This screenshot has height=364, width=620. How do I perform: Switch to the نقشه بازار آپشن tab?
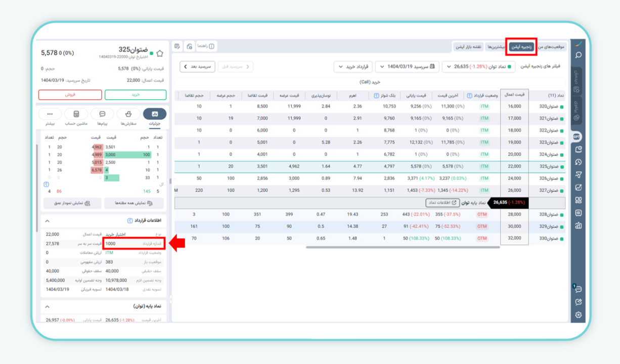click(468, 47)
